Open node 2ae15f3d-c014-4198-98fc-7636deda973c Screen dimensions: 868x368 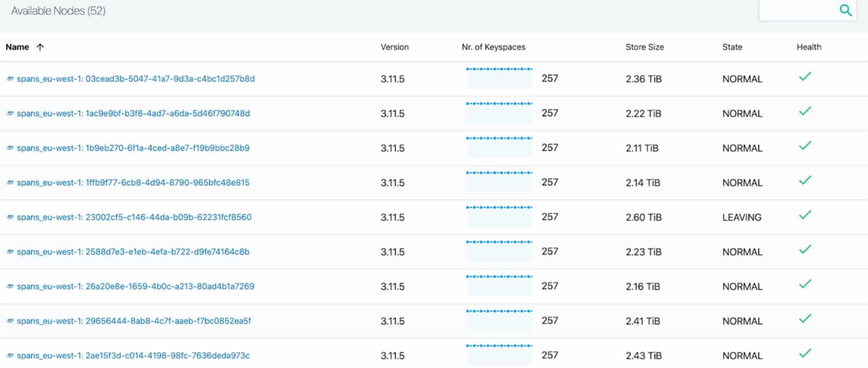pyautogui.click(x=133, y=356)
